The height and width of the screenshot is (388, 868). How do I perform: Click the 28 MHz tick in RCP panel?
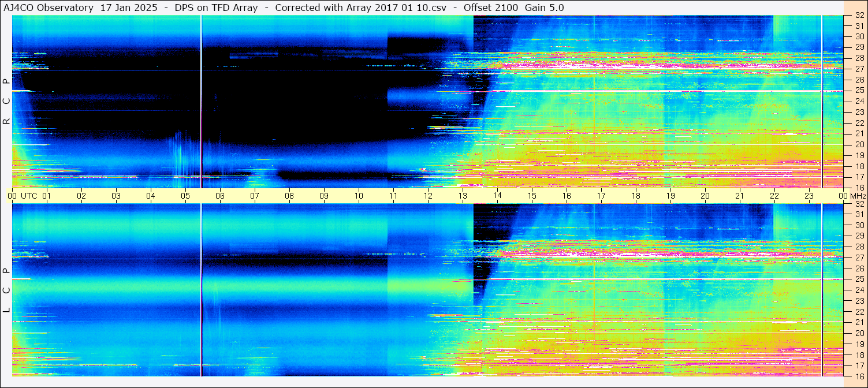(859, 58)
